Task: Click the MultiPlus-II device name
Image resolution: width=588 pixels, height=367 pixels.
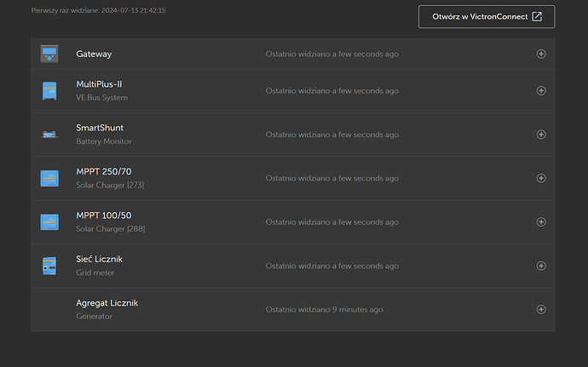Action: click(100, 83)
